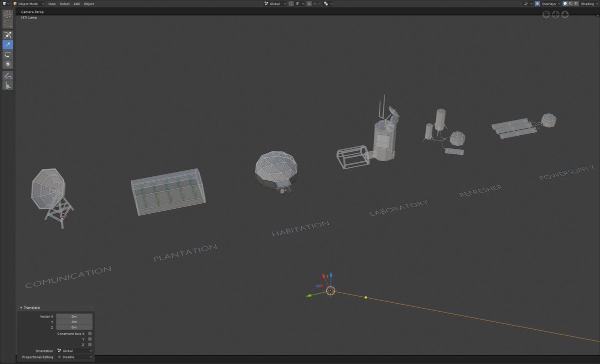Image resolution: width=600 pixels, height=364 pixels.
Task: Open snapping element options dropdown
Action: 299,3
